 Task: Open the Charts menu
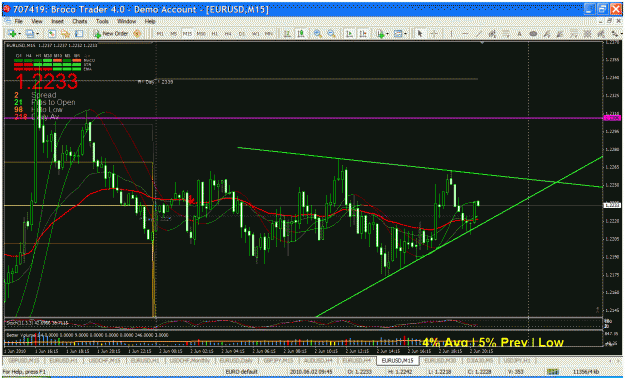pyautogui.click(x=80, y=21)
